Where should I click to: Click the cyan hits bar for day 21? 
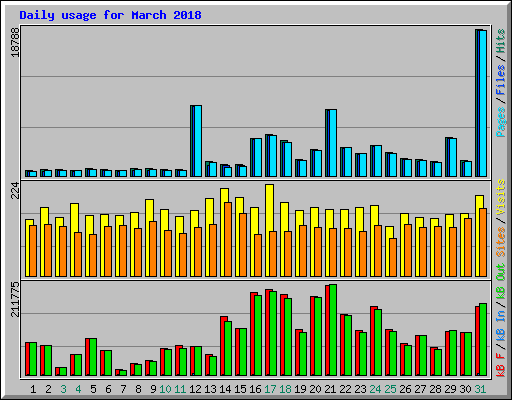pos(333,143)
